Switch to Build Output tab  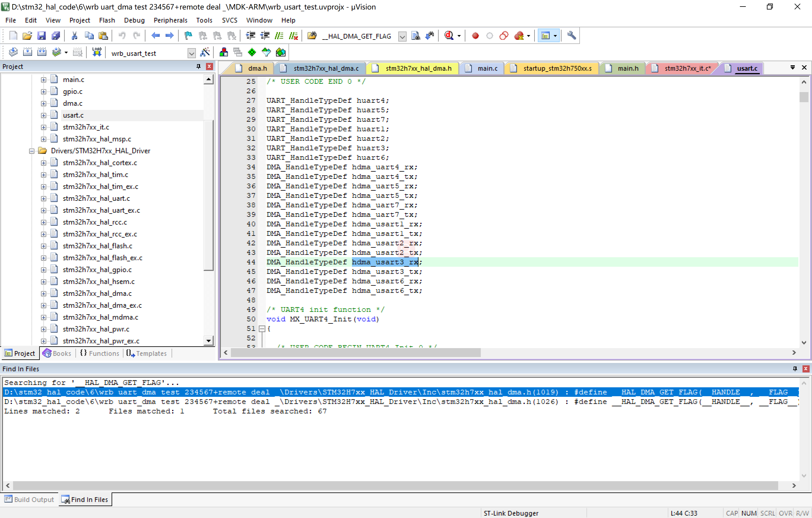[x=30, y=500]
